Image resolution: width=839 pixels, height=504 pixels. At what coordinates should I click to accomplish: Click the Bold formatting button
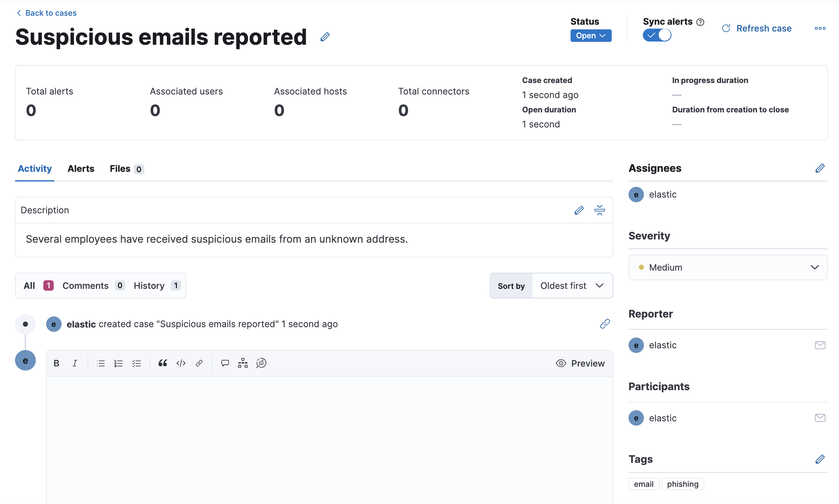57,363
